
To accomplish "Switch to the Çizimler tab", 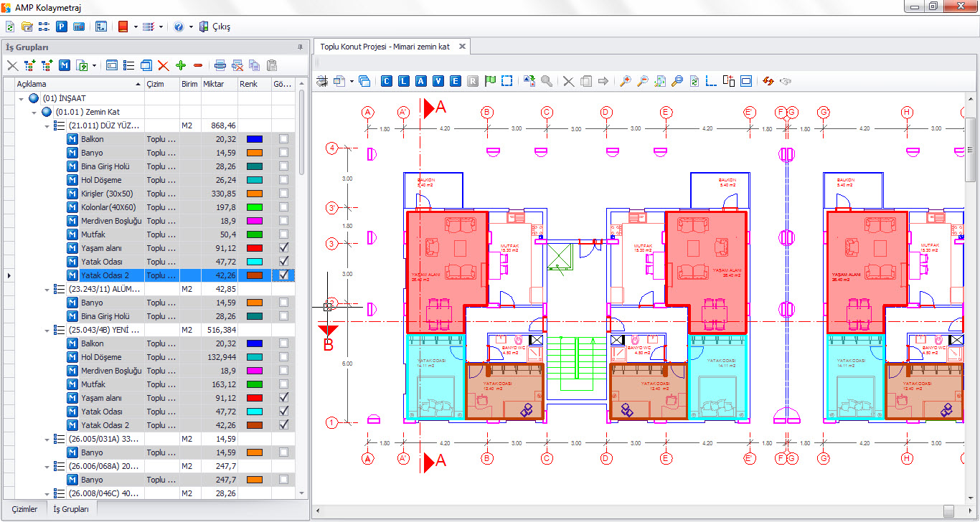I will [24, 509].
